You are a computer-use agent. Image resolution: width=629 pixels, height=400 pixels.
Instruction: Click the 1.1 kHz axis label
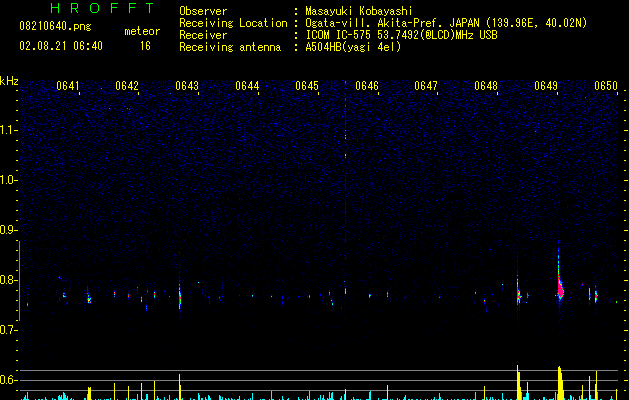pos(8,130)
